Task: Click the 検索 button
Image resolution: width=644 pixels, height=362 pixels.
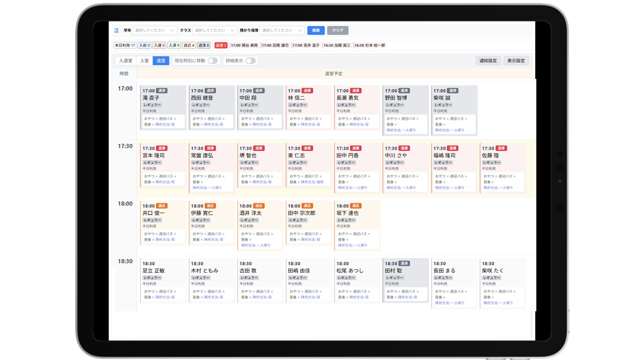Action: click(x=316, y=30)
